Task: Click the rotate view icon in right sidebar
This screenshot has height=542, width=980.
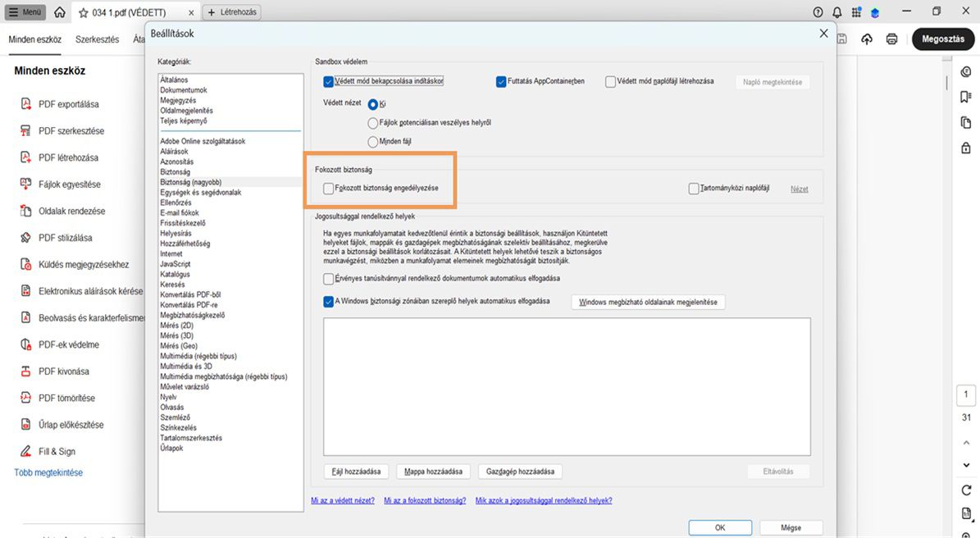Action: point(966,490)
